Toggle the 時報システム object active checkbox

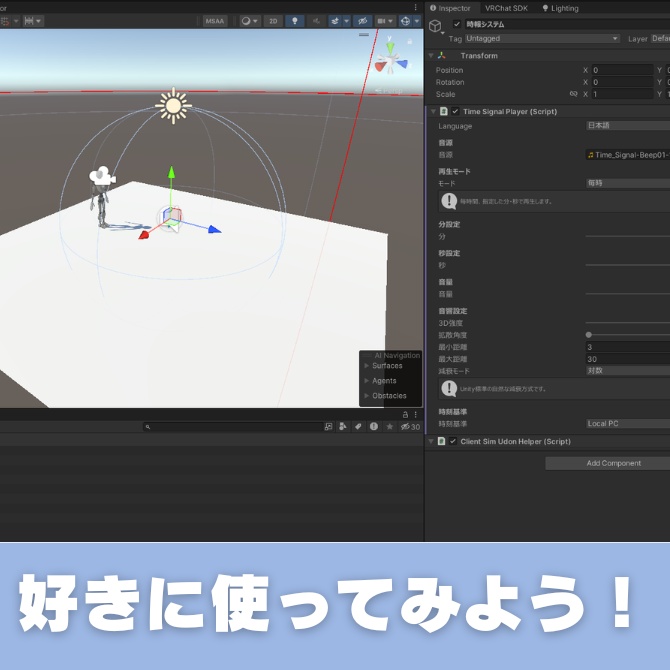[x=457, y=24]
